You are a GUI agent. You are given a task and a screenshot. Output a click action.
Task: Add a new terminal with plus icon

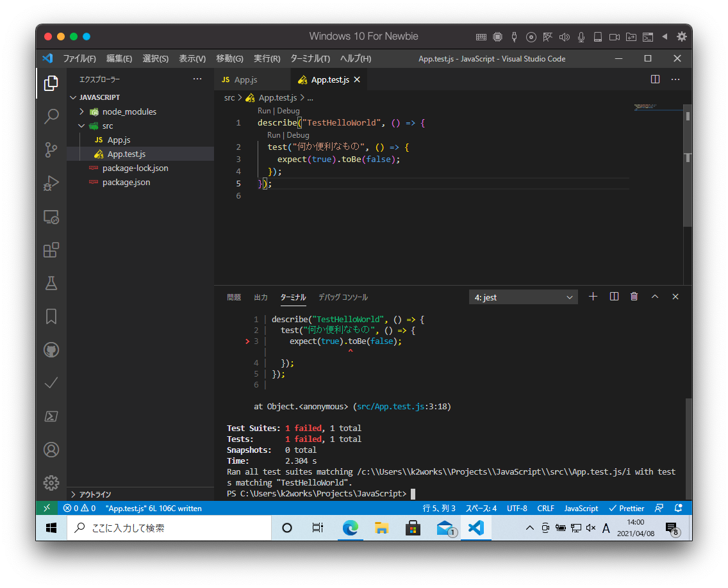click(593, 297)
